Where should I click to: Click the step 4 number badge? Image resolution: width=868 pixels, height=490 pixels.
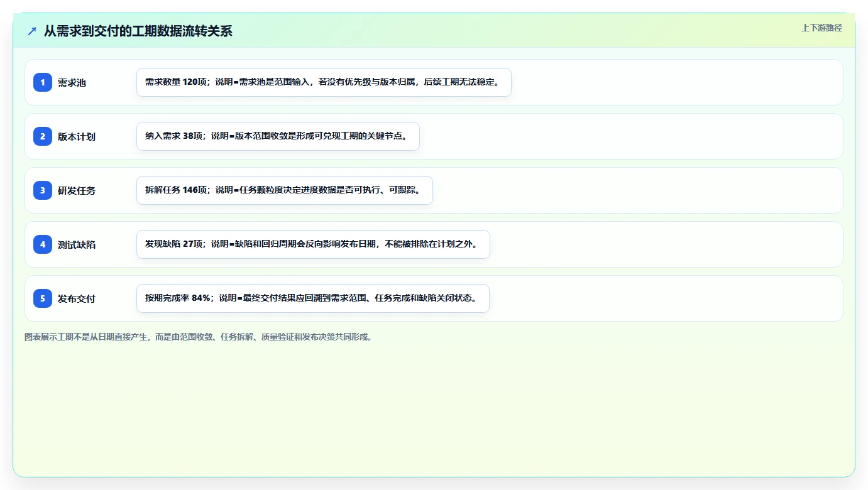43,244
